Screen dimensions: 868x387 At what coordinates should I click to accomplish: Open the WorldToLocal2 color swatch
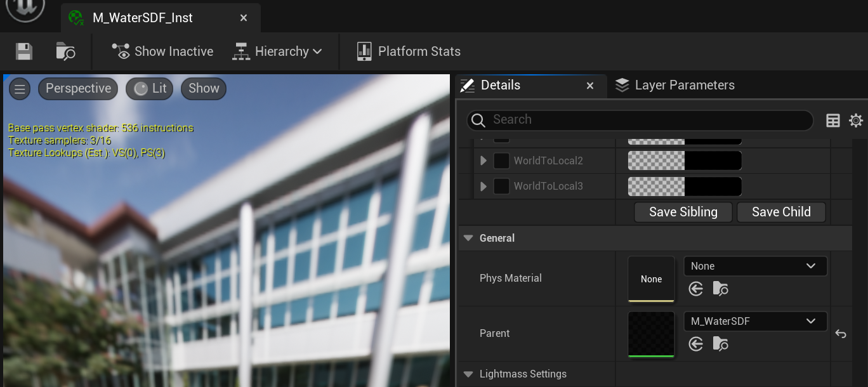685,161
